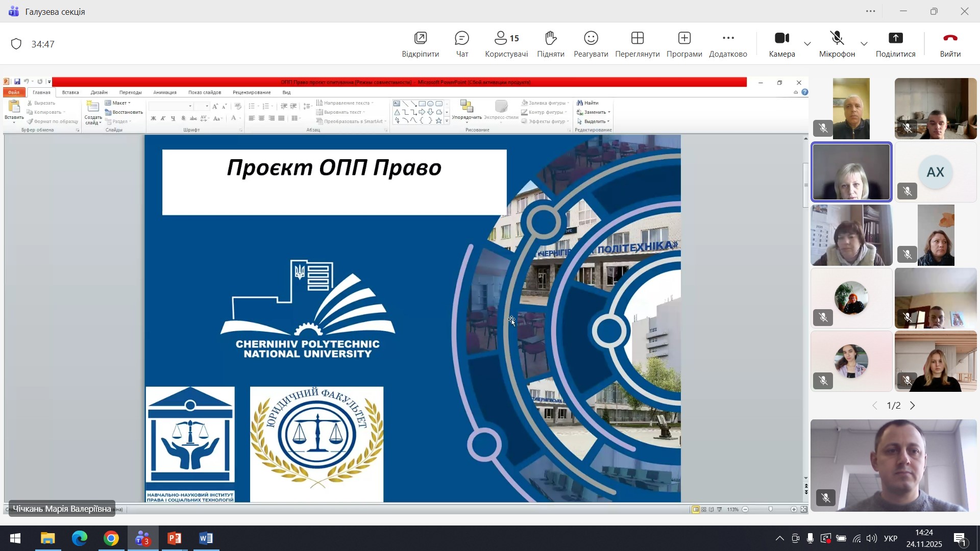Click the View (Переглянути) grid icon
Image resolution: width=980 pixels, height=551 pixels.
pyautogui.click(x=637, y=39)
